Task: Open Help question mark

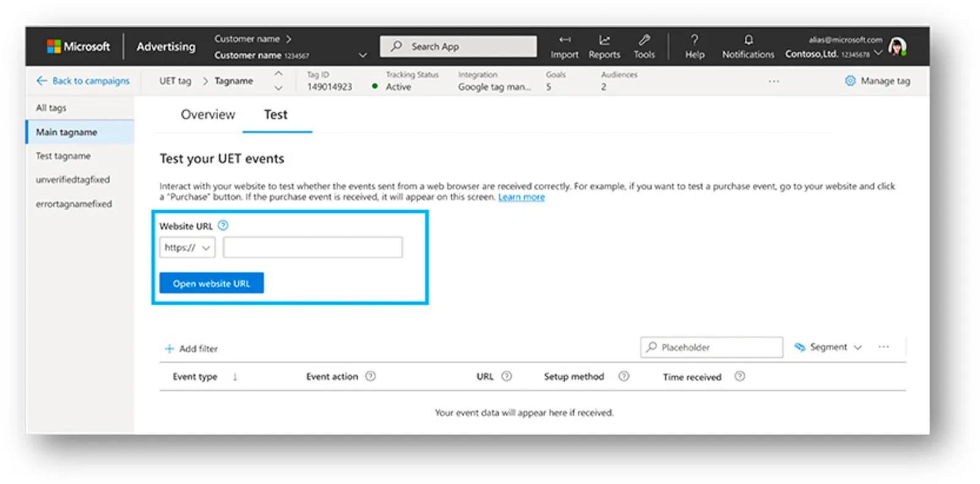Action: 695,40
